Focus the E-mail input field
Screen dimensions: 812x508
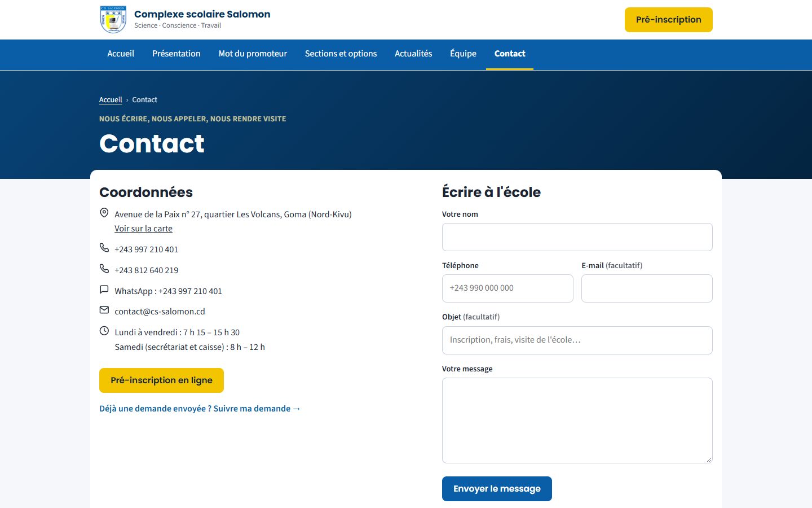coord(647,288)
